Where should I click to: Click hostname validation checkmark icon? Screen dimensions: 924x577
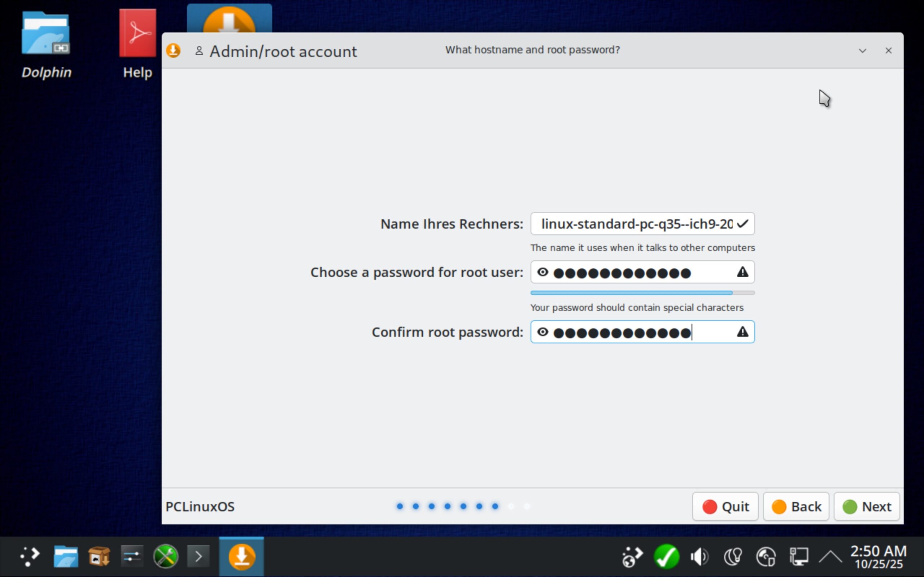742,224
